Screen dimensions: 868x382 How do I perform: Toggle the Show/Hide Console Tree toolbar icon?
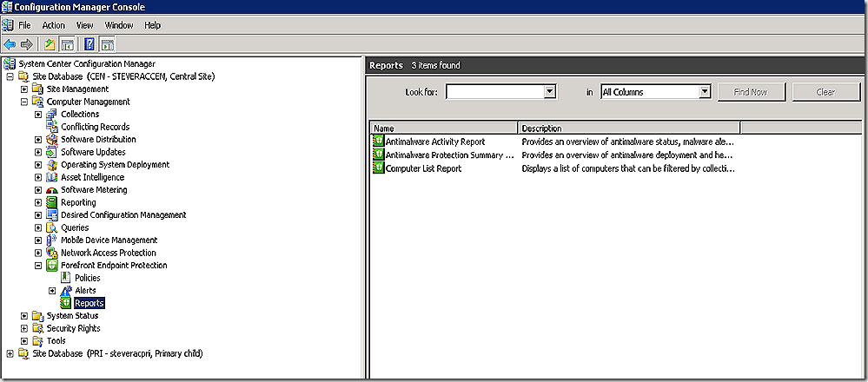coord(67,44)
